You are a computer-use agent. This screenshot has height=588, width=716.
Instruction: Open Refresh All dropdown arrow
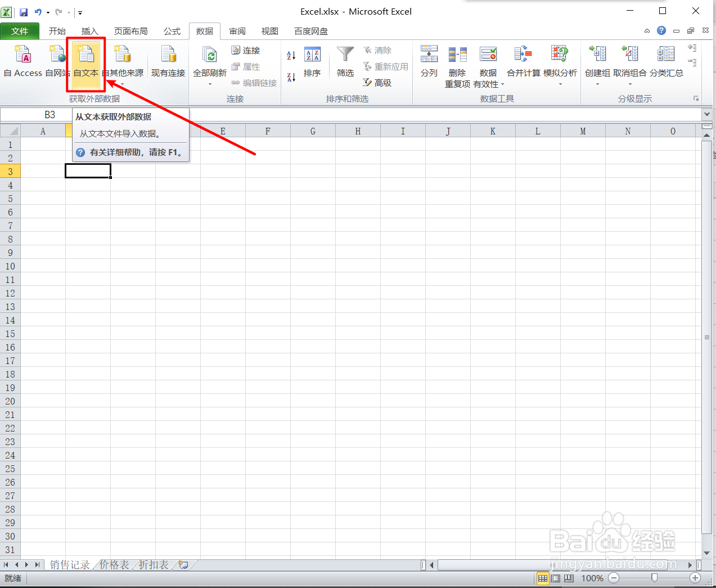pos(210,84)
